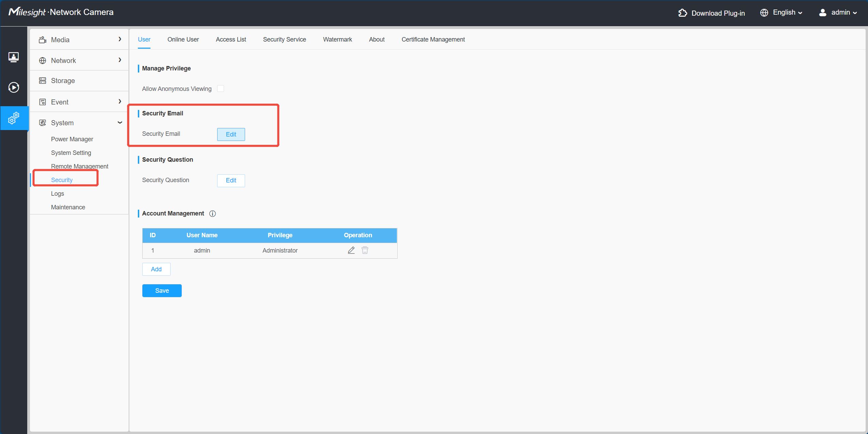This screenshot has width=868, height=434.
Task: Click the Account Management info icon
Action: point(212,213)
